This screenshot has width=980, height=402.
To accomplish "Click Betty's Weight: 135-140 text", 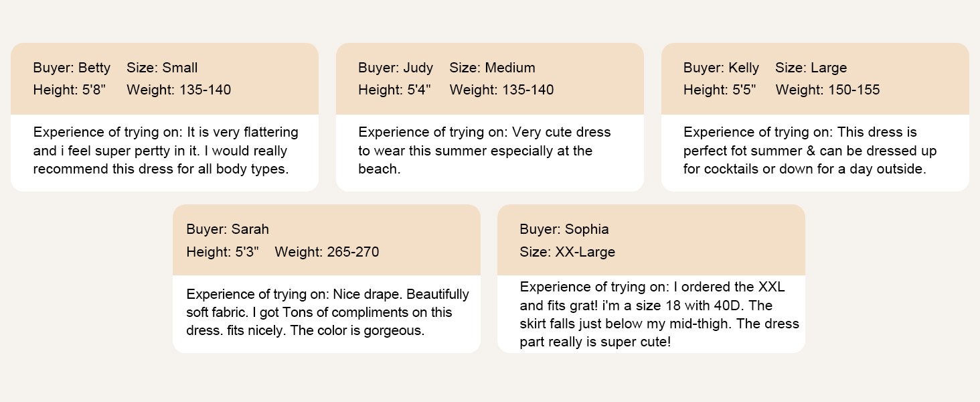I will [179, 90].
